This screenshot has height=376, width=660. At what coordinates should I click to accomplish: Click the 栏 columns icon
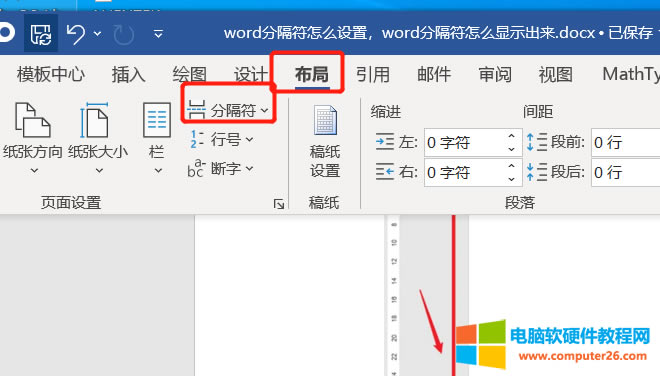pyautogui.click(x=157, y=120)
